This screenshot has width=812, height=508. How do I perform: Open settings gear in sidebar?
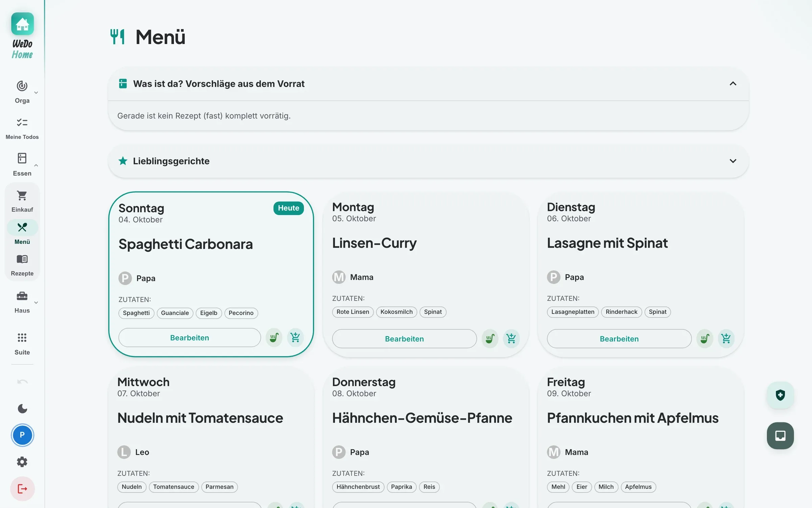[22, 462]
